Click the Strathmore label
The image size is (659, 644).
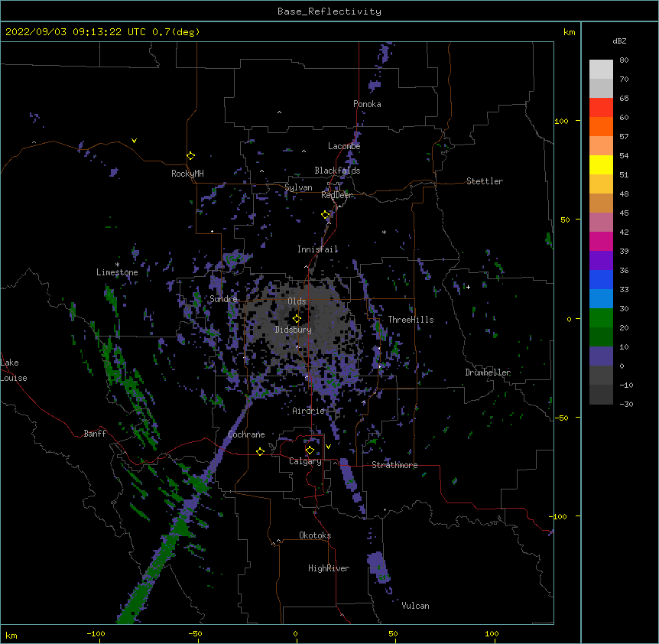pyautogui.click(x=394, y=465)
